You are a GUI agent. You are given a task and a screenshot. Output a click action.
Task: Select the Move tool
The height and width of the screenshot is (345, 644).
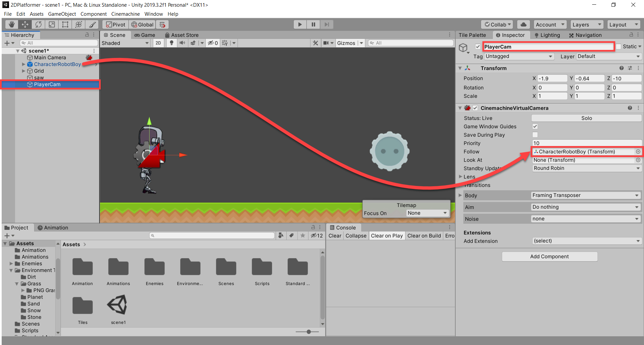(25, 24)
